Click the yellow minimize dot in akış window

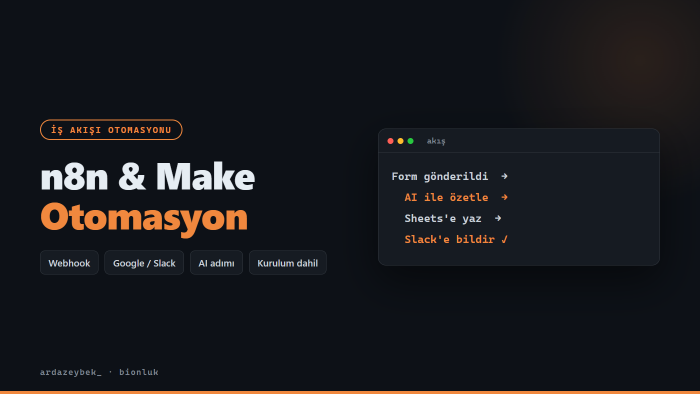(400, 141)
